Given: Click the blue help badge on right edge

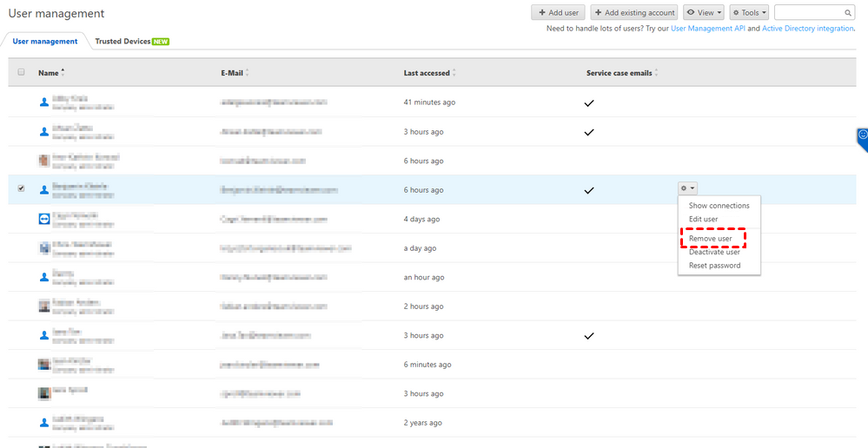Looking at the screenshot, I should 862,136.
